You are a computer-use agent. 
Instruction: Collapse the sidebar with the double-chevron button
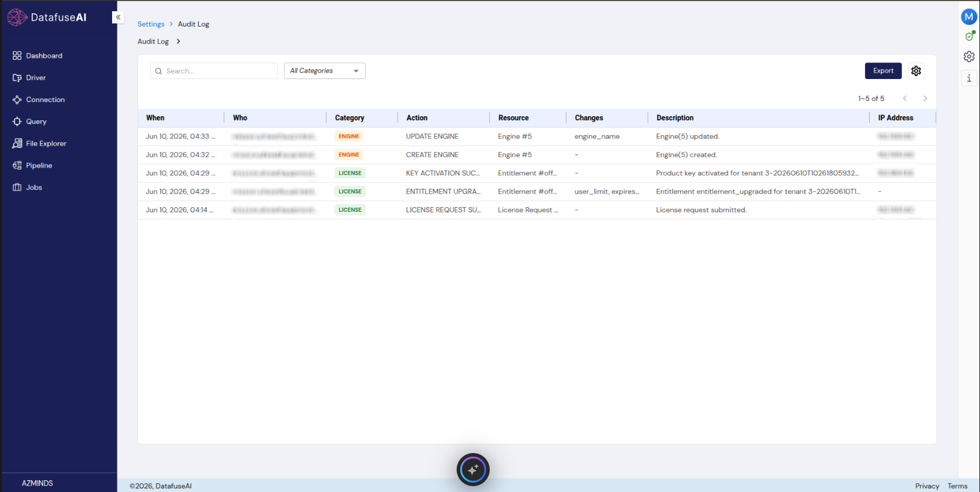click(x=118, y=17)
